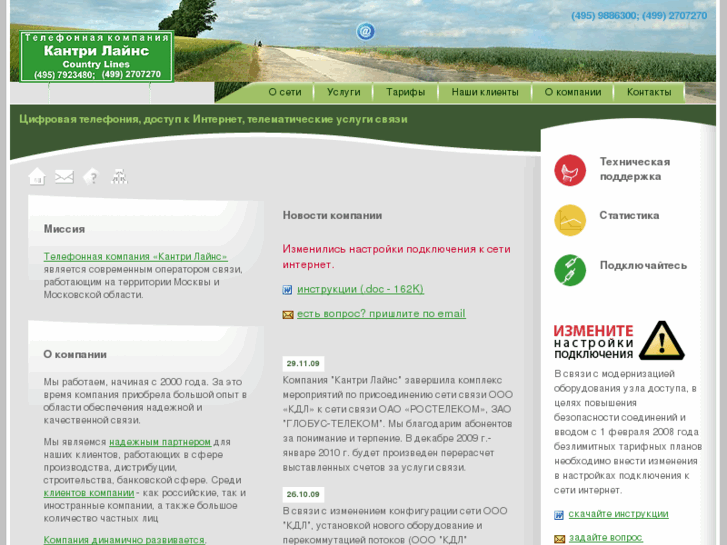Open the Статистика text link
The width and height of the screenshot is (727, 545).
tap(629, 216)
